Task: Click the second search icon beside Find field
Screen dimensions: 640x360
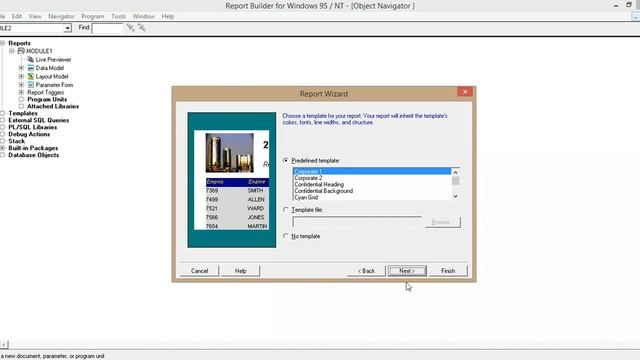Action: (142, 28)
